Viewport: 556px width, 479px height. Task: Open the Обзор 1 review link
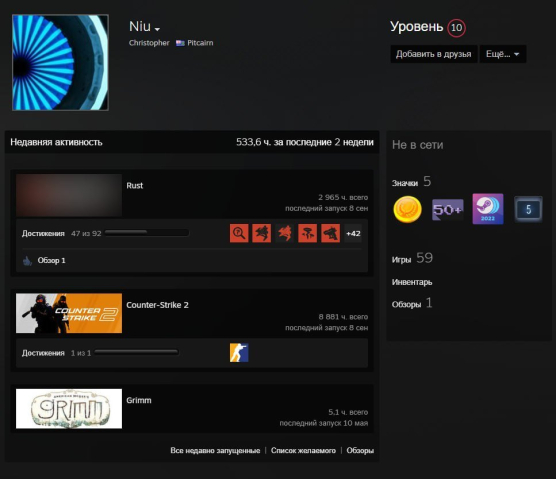(x=51, y=261)
